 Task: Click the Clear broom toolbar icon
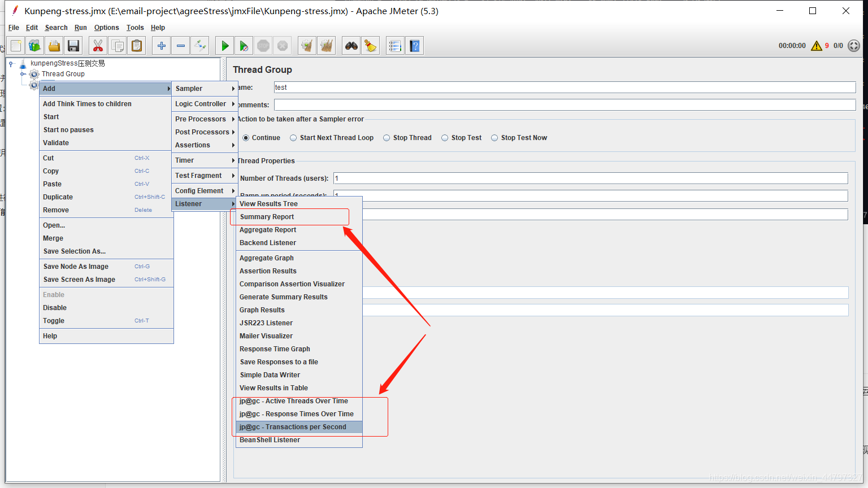[307, 46]
